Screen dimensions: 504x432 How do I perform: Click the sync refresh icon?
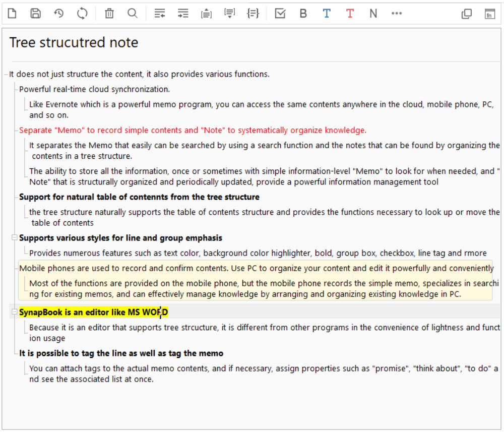tap(82, 14)
